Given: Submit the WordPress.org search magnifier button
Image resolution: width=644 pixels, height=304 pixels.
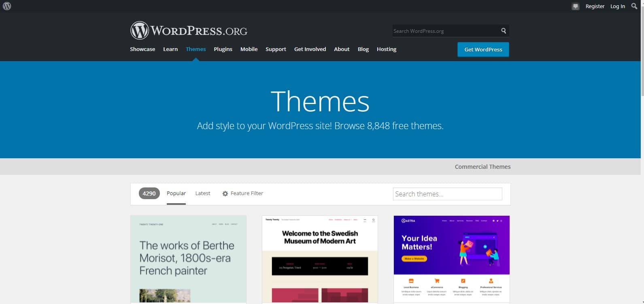Looking at the screenshot, I should 504,31.
